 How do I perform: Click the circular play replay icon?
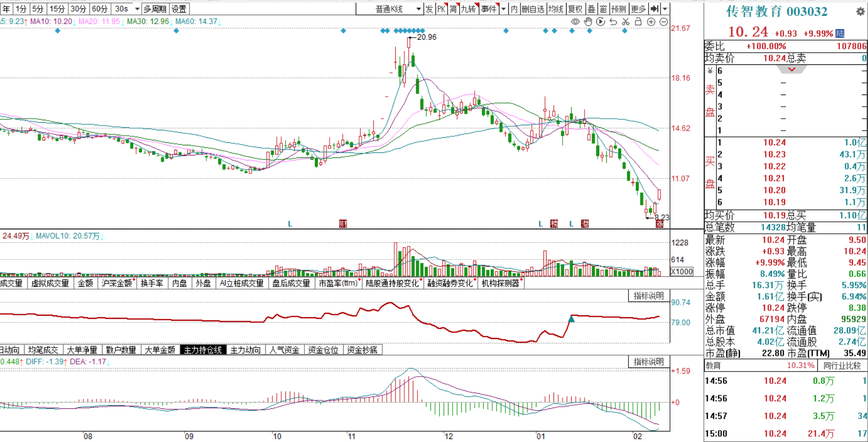pyautogui.click(x=600, y=22)
